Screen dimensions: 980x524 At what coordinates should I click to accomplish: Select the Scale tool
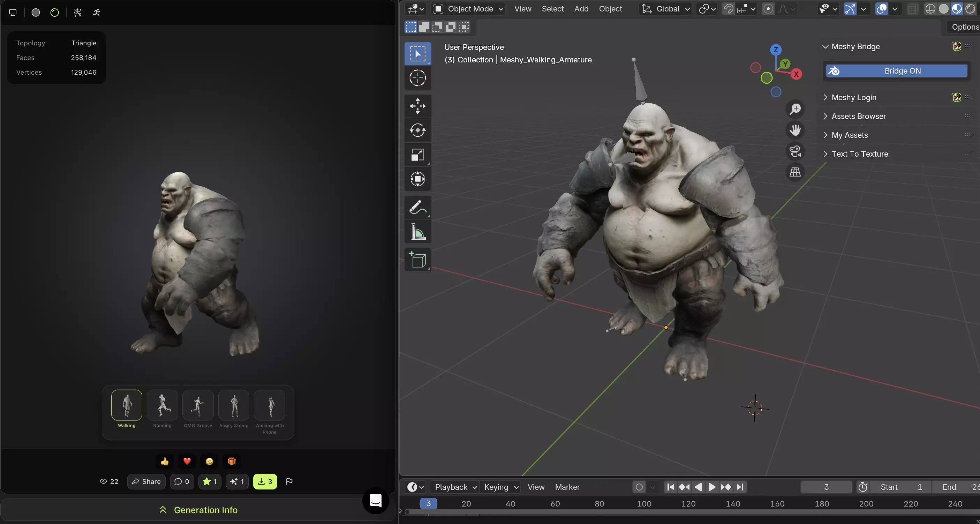[x=418, y=155]
